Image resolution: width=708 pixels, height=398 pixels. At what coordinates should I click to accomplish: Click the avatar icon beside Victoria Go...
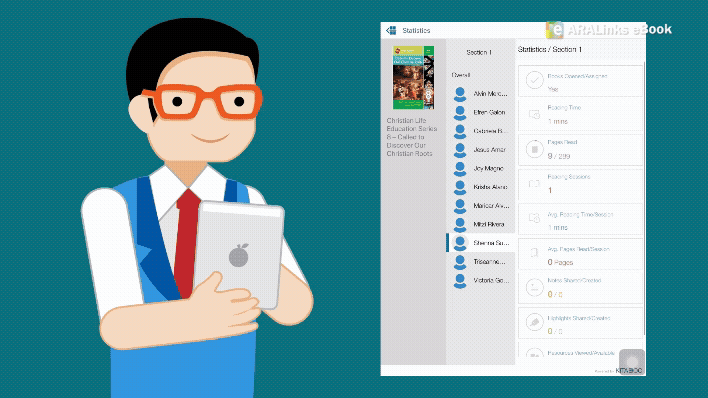[x=460, y=281]
